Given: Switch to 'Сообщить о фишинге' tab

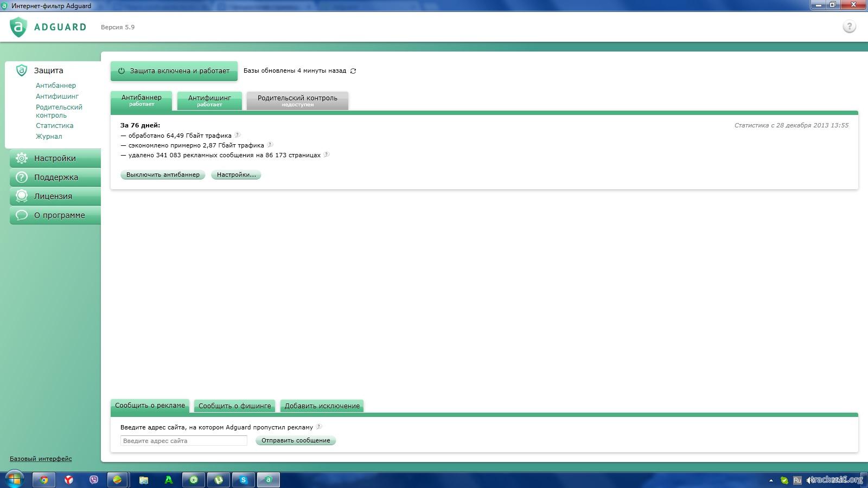Looking at the screenshot, I should pos(234,406).
